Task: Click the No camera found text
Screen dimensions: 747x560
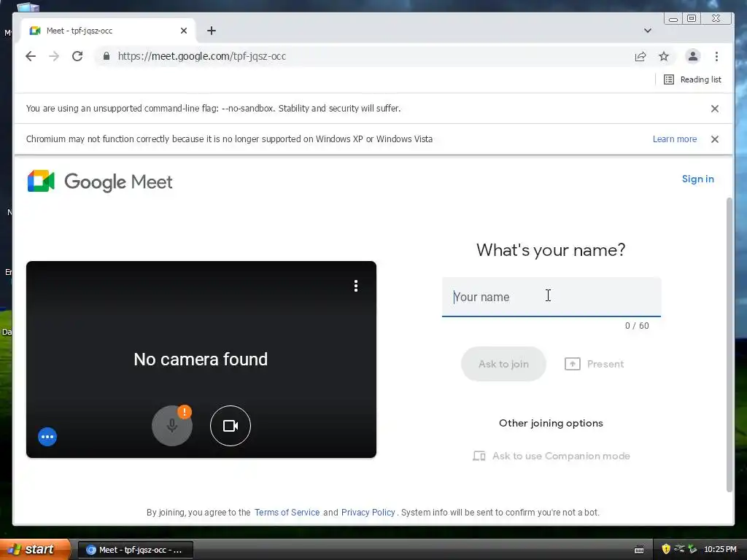Action: (x=201, y=359)
